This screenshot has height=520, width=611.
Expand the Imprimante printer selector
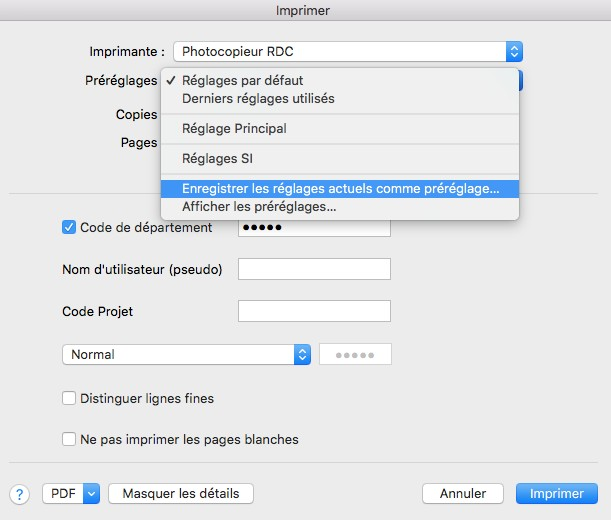(514, 52)
